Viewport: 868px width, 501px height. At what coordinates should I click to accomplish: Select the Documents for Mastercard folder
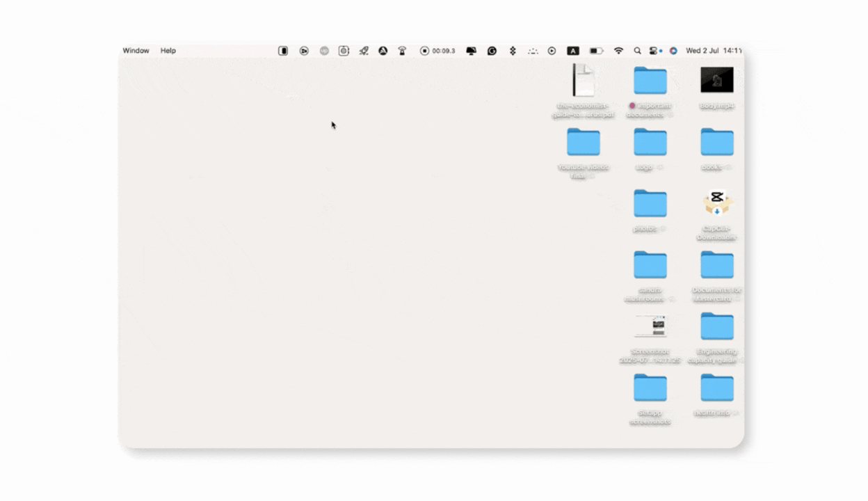(x=716, y=265)
